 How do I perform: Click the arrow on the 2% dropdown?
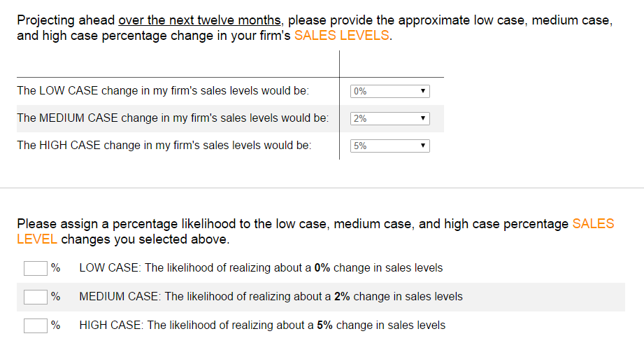422,118
